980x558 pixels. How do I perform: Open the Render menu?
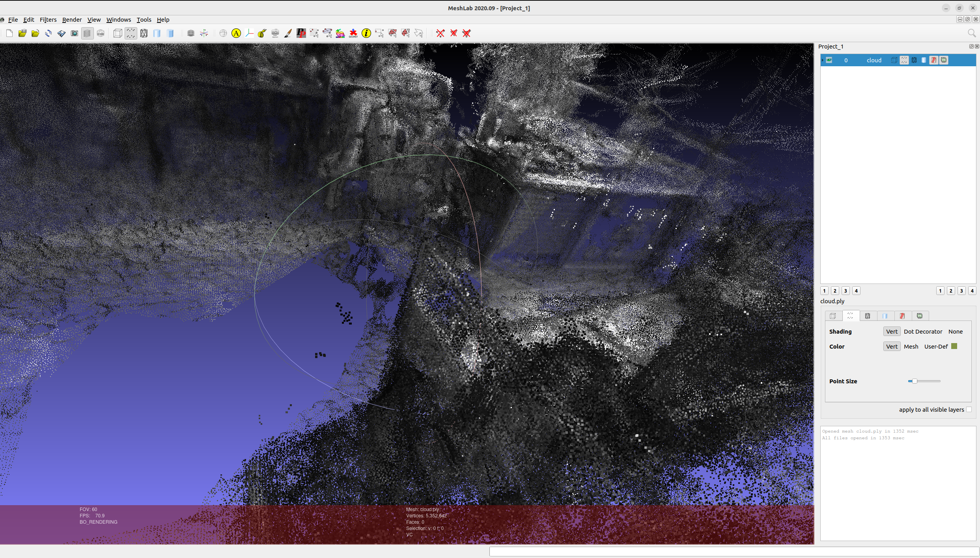(72, 20)
